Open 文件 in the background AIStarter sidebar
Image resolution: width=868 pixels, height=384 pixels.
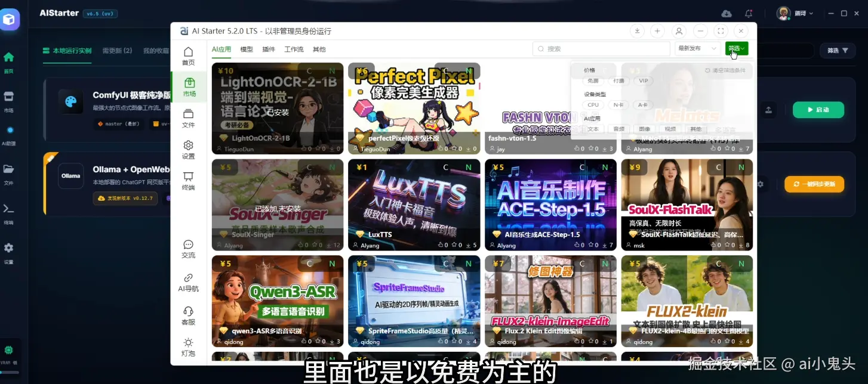coord(8,174)
